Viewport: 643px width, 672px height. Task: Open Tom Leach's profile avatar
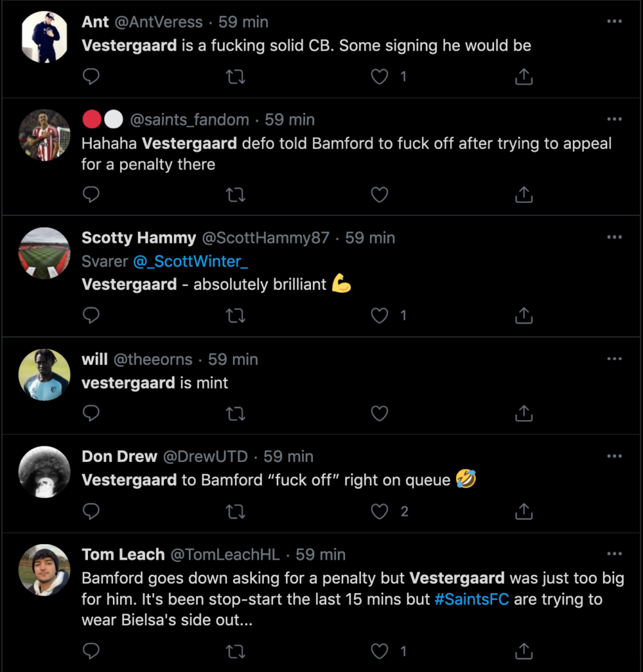tap(45, 569)
